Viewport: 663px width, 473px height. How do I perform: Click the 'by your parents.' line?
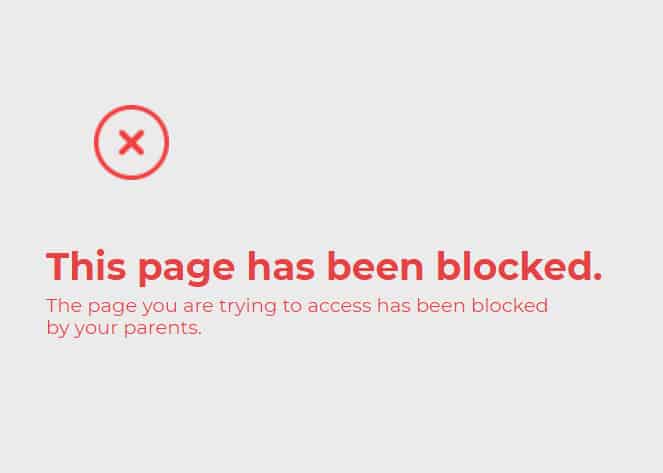[x=124, y=328]
